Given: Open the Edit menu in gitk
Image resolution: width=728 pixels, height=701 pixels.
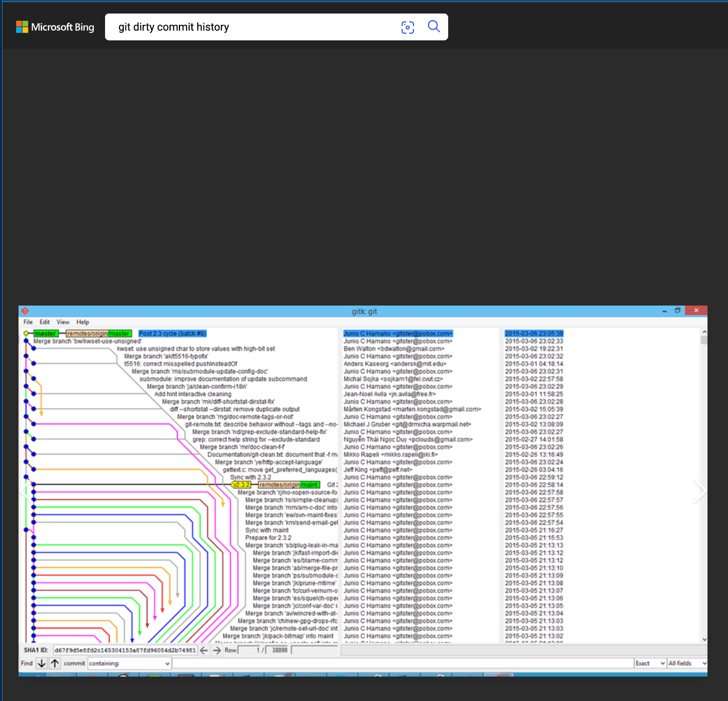Looking at the screenshot, I should 45,322.
